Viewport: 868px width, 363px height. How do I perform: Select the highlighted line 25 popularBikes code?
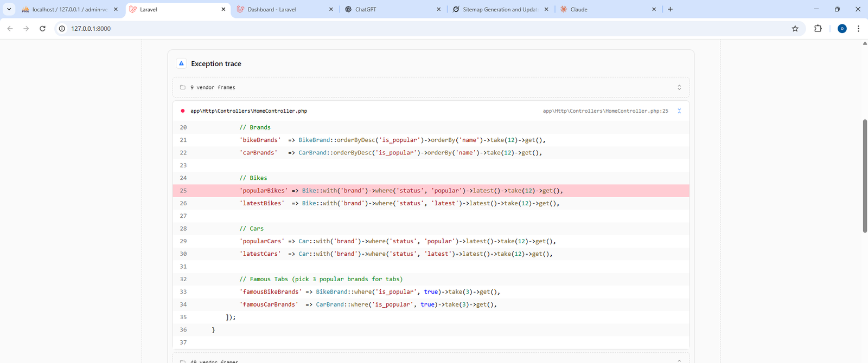point(401,191)
